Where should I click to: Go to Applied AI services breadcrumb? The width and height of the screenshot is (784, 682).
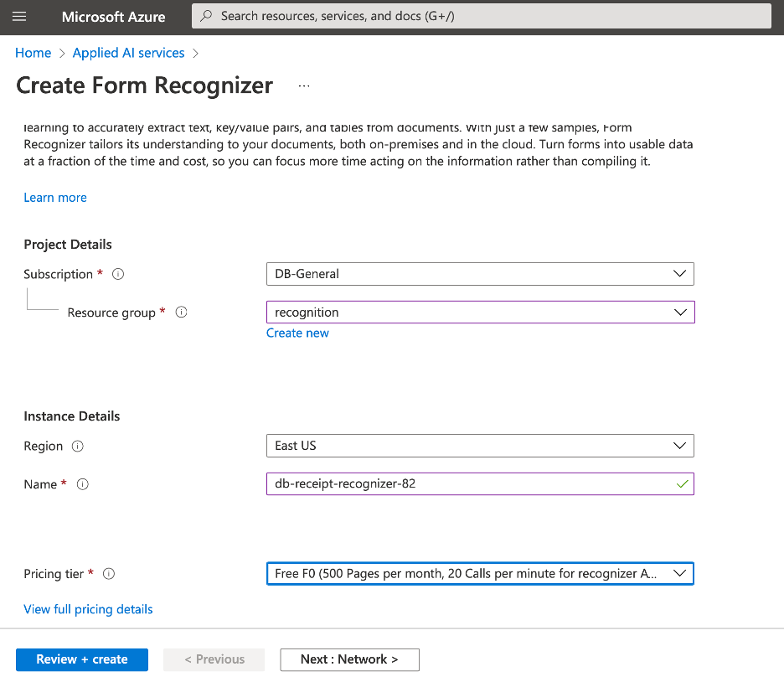128,53
